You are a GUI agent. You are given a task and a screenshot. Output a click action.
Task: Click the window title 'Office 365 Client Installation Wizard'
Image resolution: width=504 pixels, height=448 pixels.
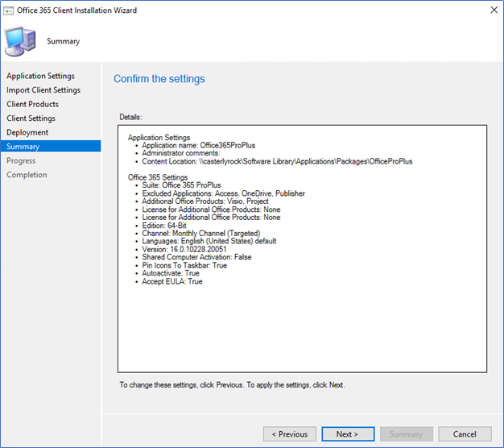point(76,10)
